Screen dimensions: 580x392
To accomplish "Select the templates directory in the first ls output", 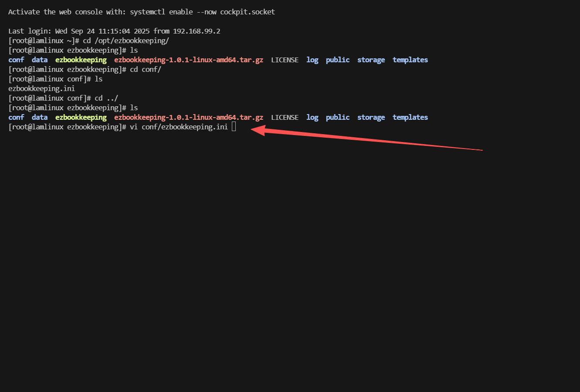I will [410, 60].
